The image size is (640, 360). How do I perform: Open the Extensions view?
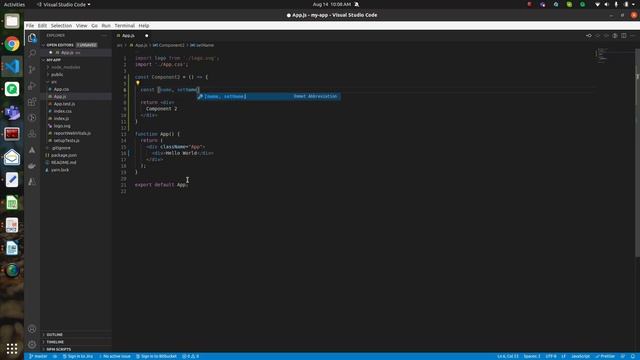(x=32, y=102)
